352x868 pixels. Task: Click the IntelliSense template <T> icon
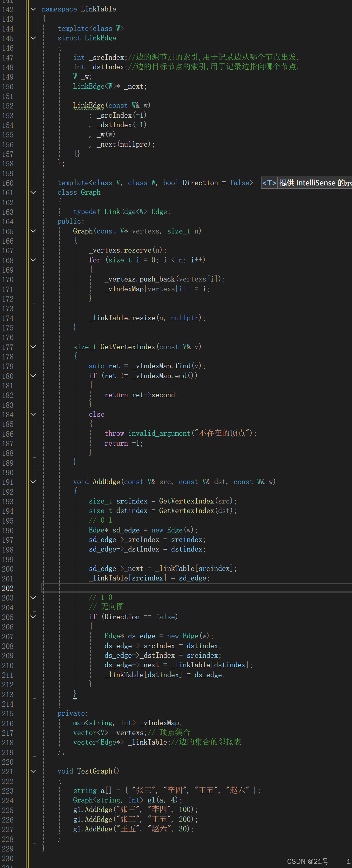(x=269, y=183)
